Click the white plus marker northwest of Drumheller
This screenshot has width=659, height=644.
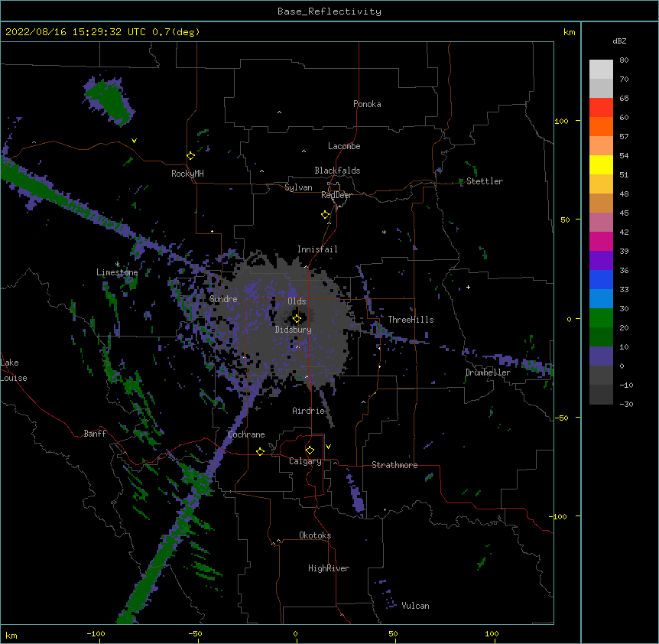pyautogui.click(x=468, y=287)
